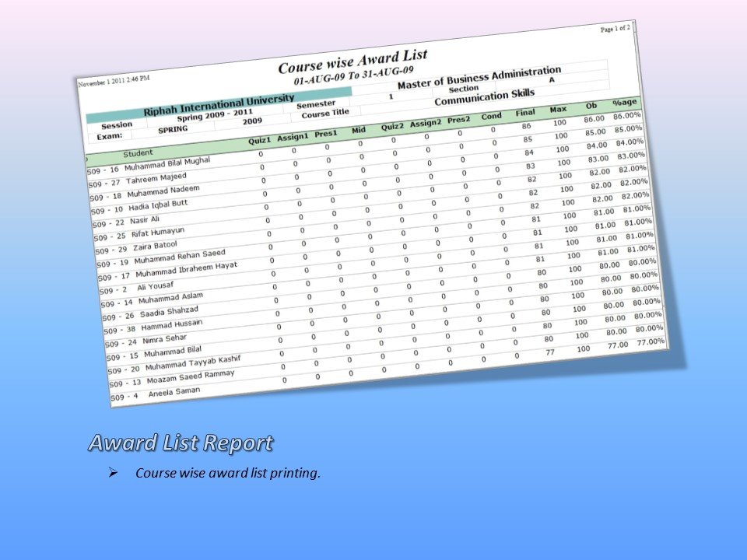Select student 'Muhammad Nadeem'

(x=163, y=191)
